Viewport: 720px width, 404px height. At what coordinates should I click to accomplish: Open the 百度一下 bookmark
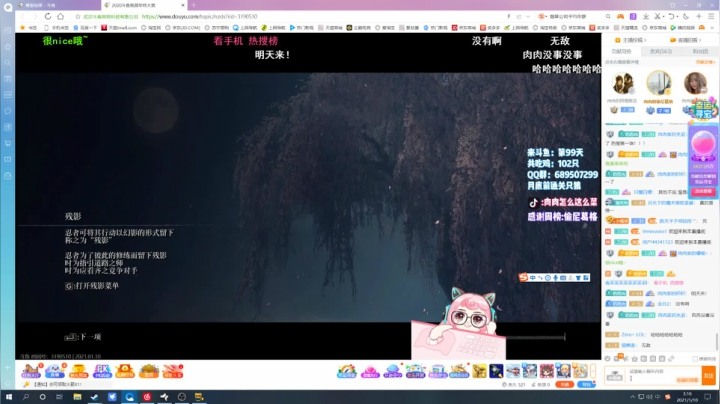pos(85,28)
